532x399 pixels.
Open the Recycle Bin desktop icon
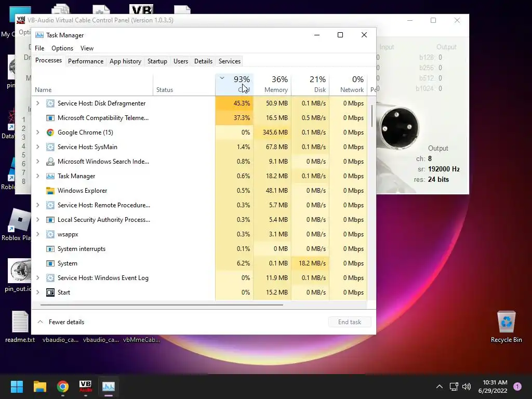pyautogui.click(x=506, y=326)
